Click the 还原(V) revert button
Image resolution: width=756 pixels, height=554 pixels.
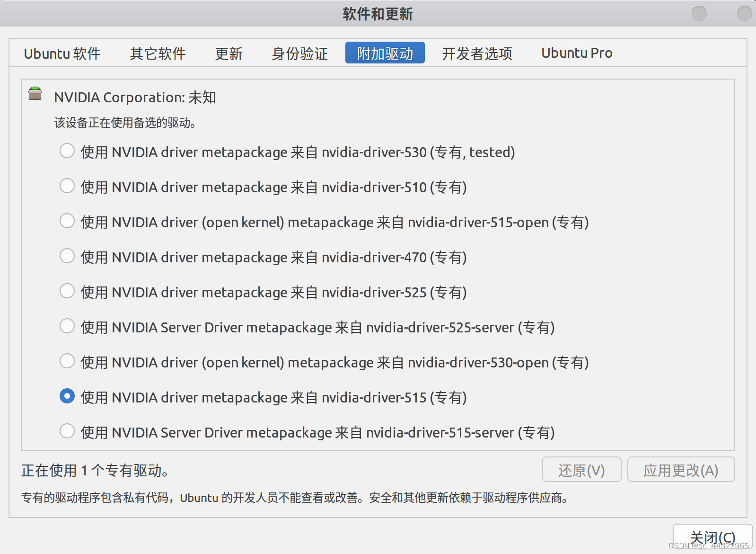tap(581, 470)
